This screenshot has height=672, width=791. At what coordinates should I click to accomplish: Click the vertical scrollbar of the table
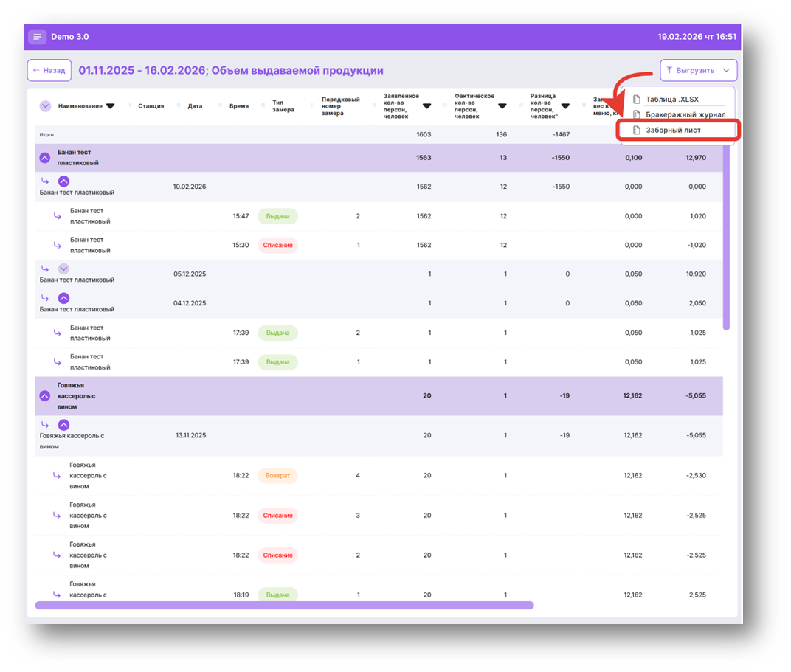[726, 237]
